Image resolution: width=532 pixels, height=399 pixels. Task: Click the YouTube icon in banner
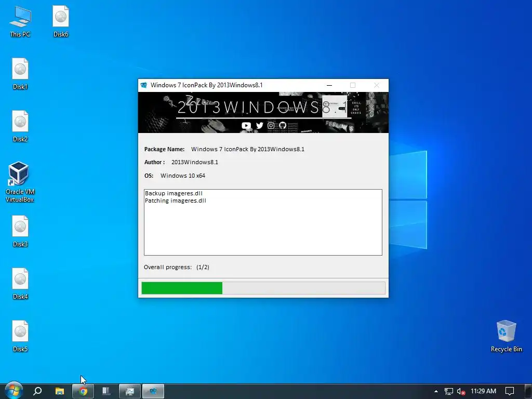click(x=246, y=126)
